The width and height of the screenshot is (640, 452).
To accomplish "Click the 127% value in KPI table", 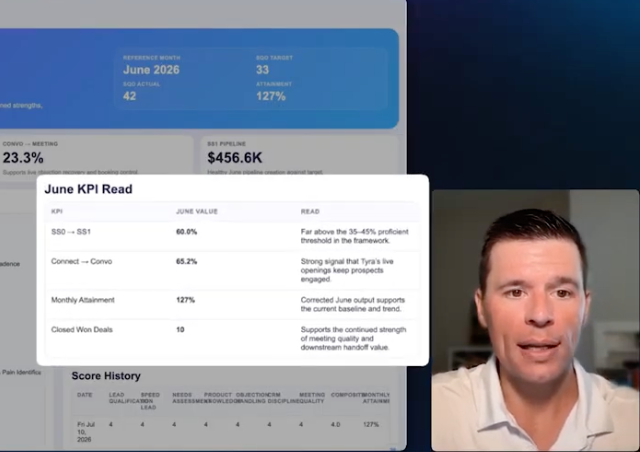I will [x=185, y=300].
